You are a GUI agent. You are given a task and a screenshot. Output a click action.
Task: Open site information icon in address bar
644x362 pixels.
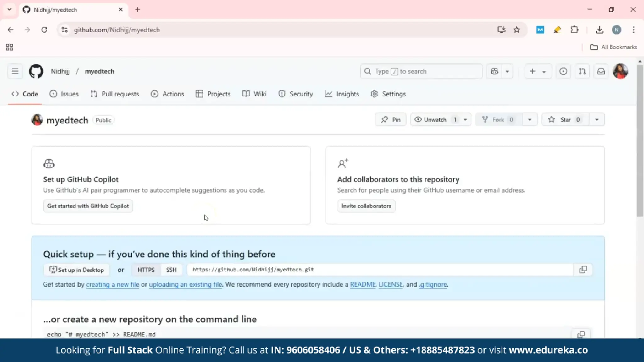(x=64, y=30)
